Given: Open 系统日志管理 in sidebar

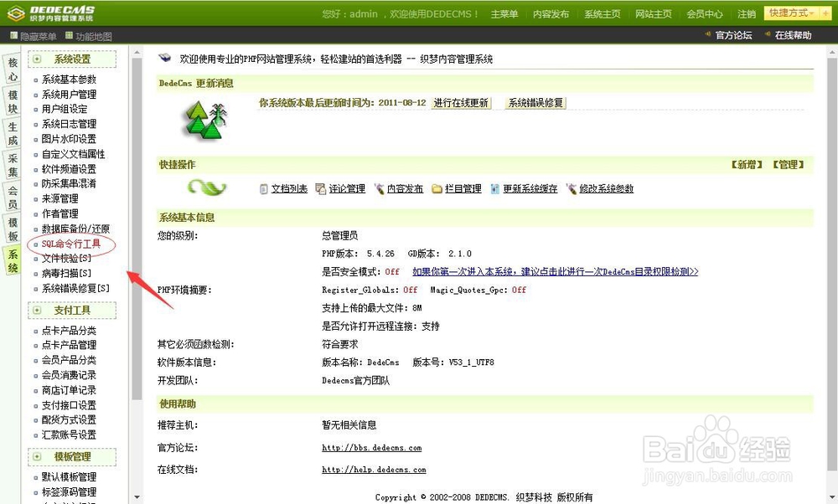Looking at the screenshot, I should 69,124.
